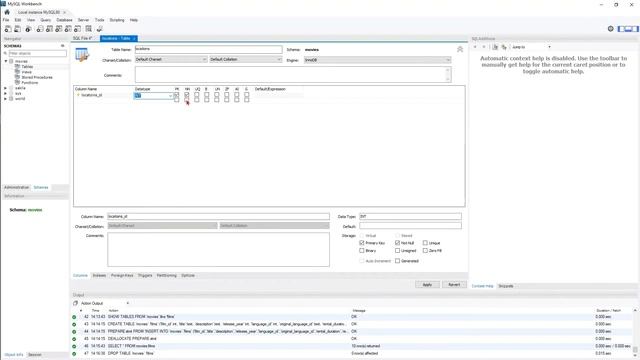Open the Jump to dropdown
640x360 pixels.
(x=531, y=47)
